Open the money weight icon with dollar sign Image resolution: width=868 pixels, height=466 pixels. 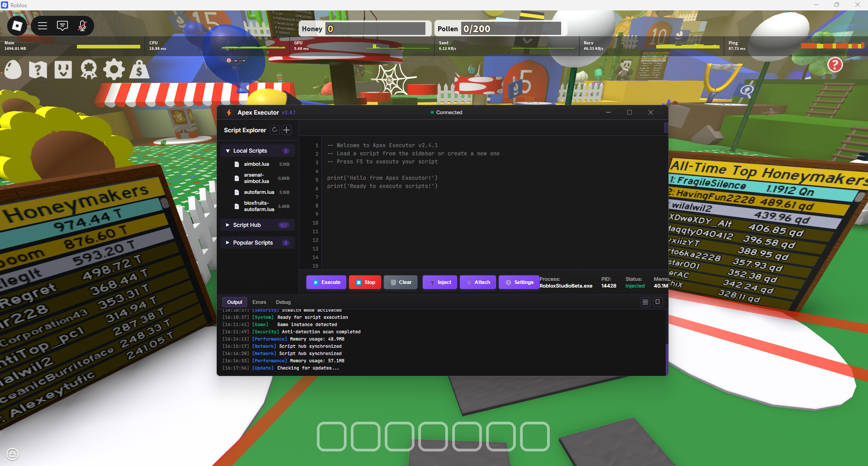(139, 69)
